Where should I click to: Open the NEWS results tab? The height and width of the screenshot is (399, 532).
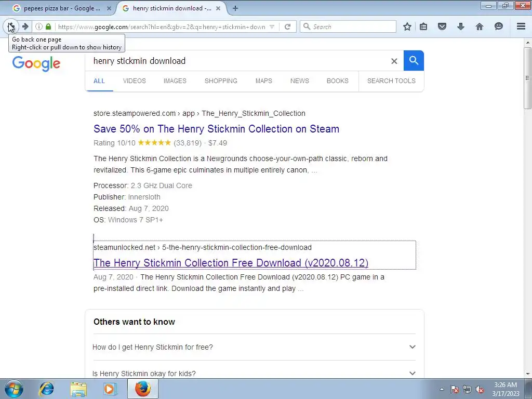coord(300,81)
